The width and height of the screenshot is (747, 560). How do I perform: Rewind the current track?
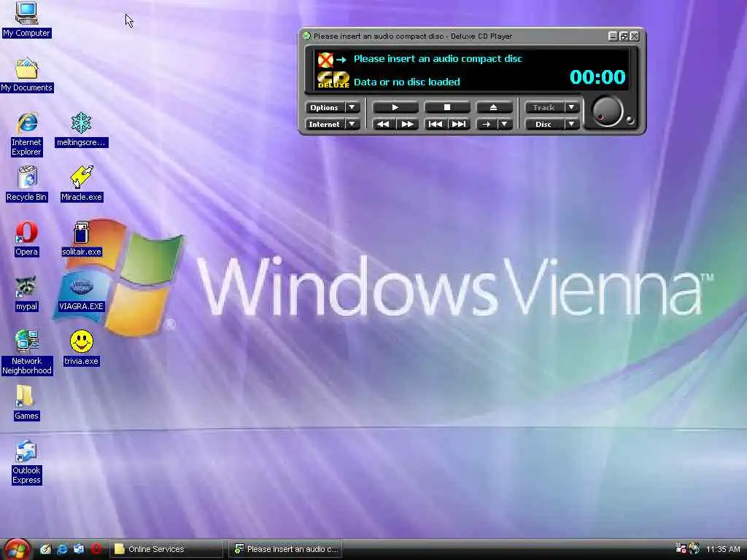pos(383,124)
